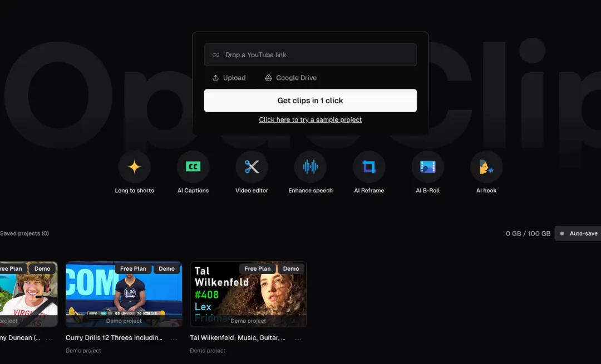Open the AI Captions tool
This screenshot has width=601, height=364.
(x=193, y=172)
